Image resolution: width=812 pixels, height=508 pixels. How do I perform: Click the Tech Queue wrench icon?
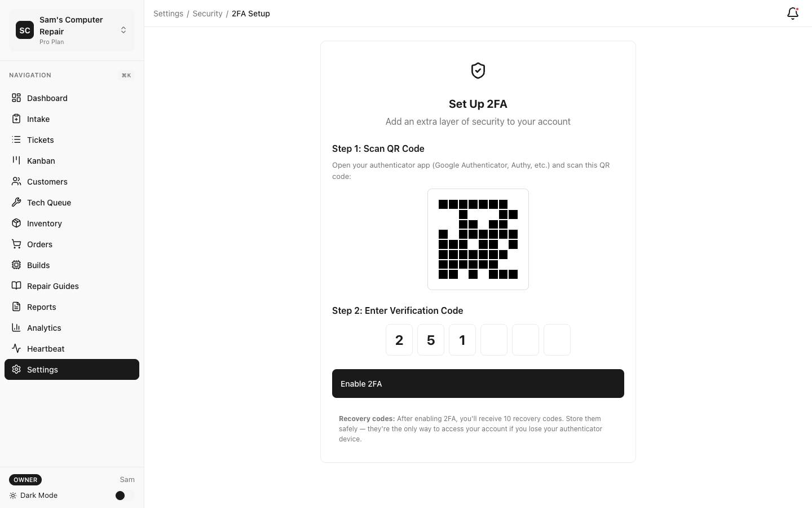tap(16, 202)
